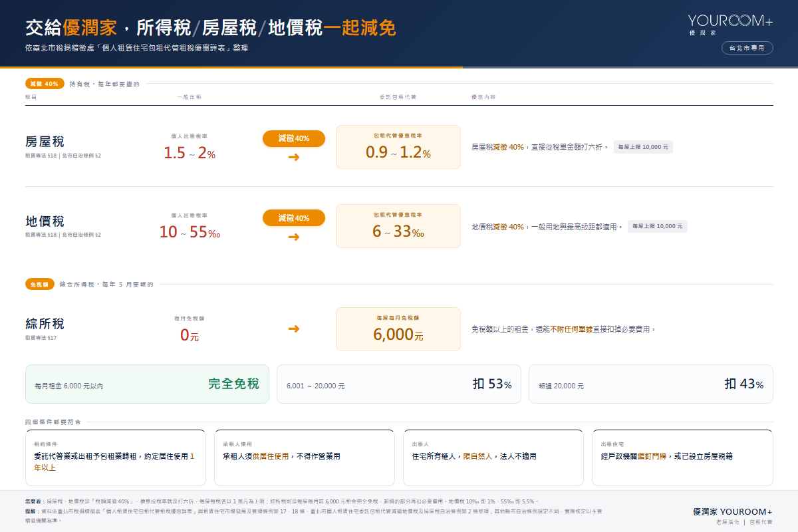Click the 經戶政機關編釘門牌 condition text
This screenshot has width=798, height=532.
(x=666, y=457)
